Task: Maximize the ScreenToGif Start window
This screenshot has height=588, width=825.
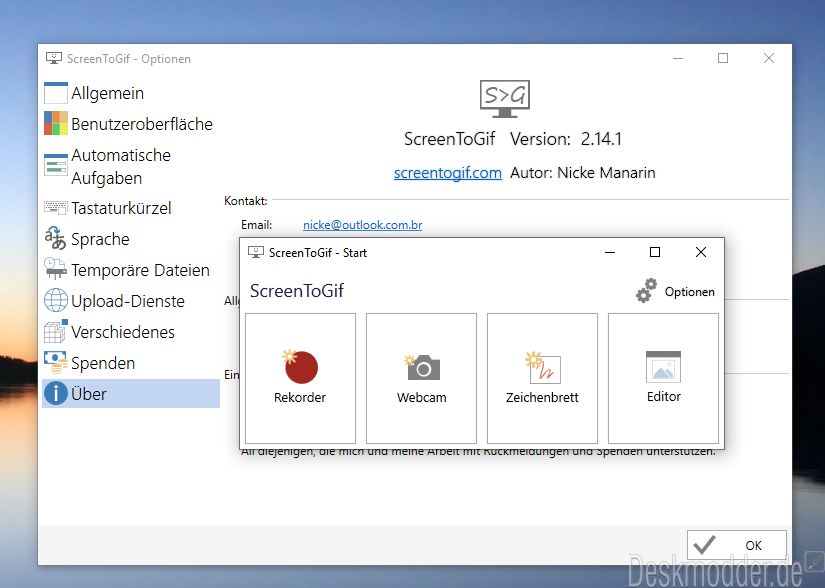Action: pos(655,252)
